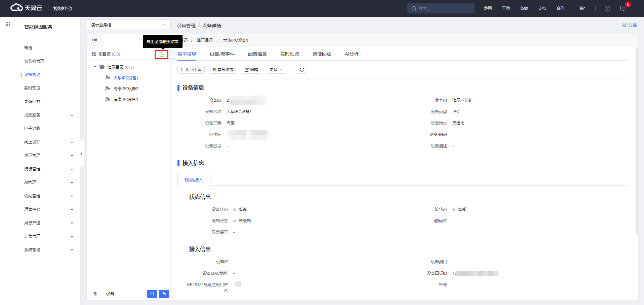Switch to the AI分析 tab

(351, 54)
